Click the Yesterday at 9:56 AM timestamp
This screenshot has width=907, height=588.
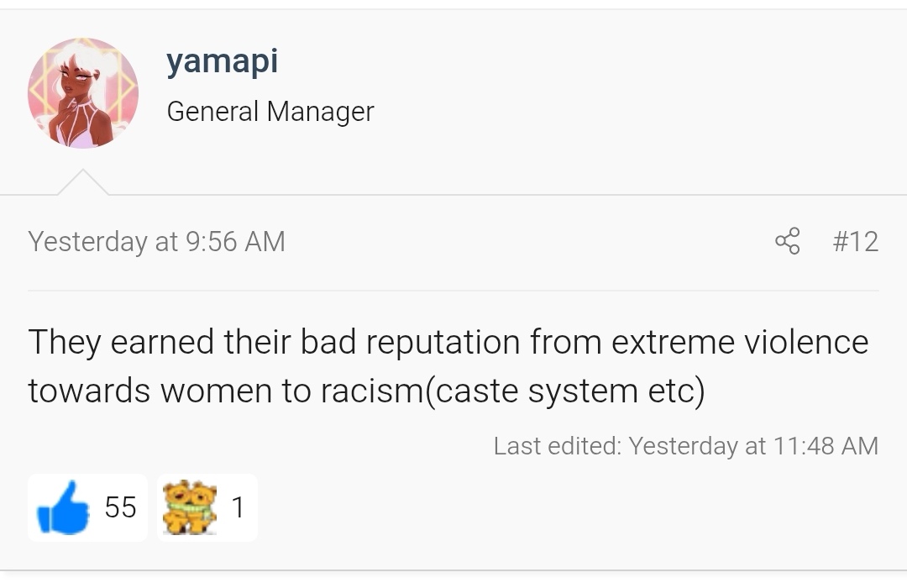coord(157,241)
